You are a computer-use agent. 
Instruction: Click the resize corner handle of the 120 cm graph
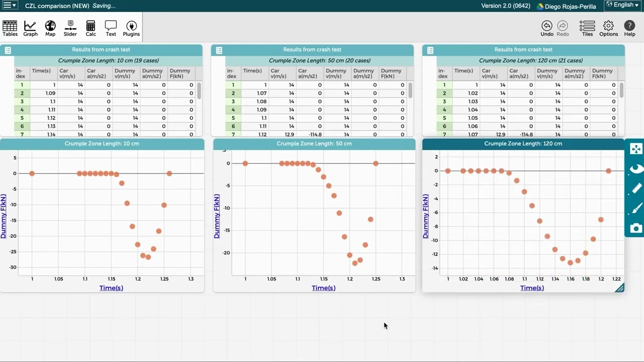(620, 288)
